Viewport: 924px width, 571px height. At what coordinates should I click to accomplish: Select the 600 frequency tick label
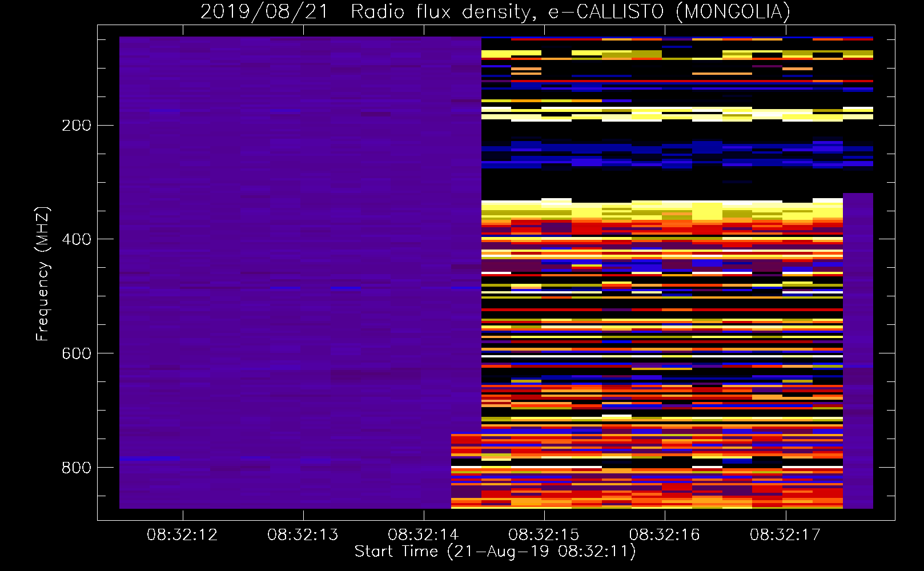point(77,354)
